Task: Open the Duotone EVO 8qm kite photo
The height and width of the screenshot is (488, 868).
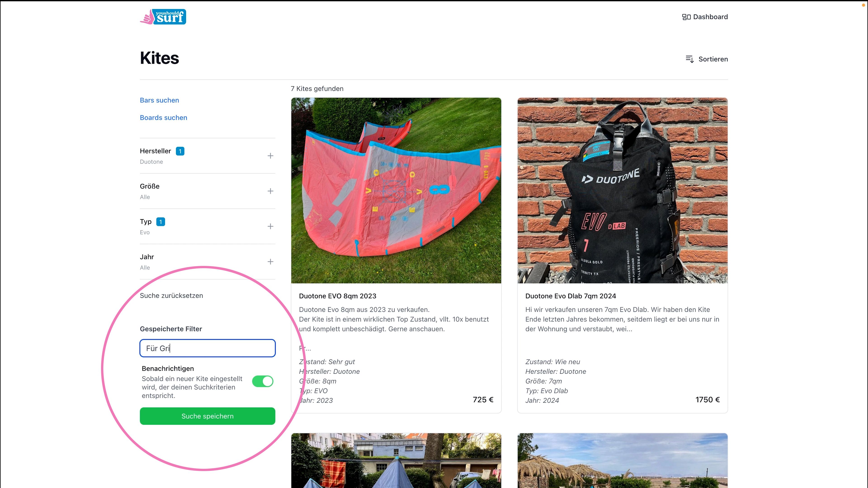Action: [396, 190]
